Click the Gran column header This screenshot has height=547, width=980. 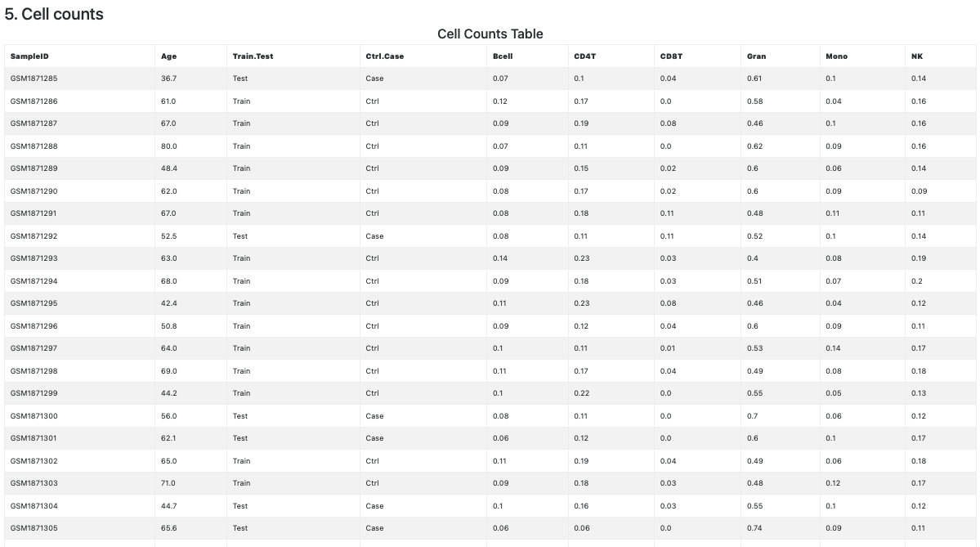pyautogui.click(x=756, y=56)
